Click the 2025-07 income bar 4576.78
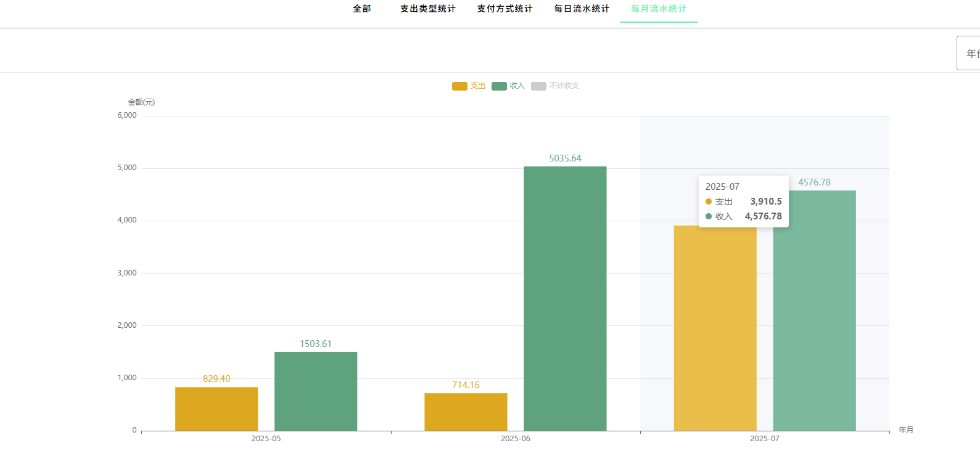 (815, 311)
